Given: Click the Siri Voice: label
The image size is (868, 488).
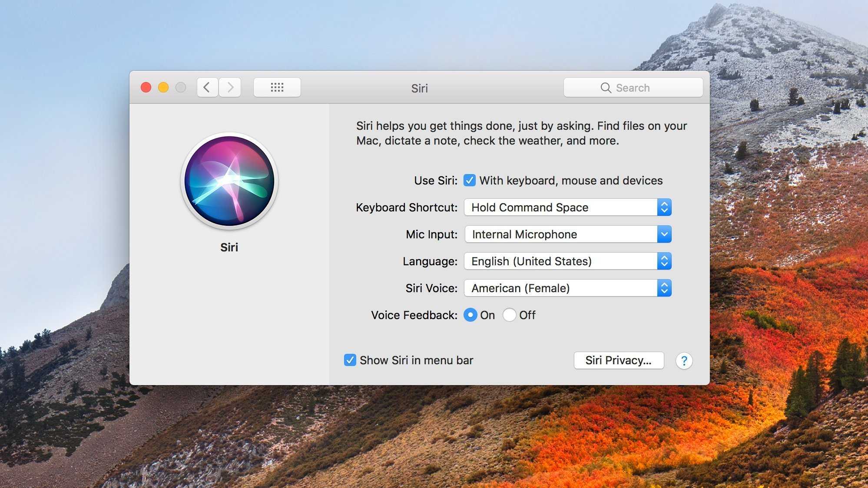Looking at the screenshot, I should (x=431, y=288).
